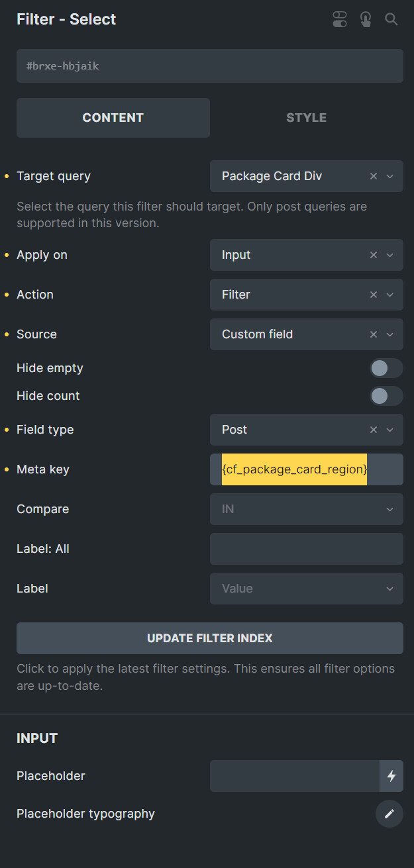Switch to the CONTENT tab
414x868 pixels.
click(x=113, y=118)
